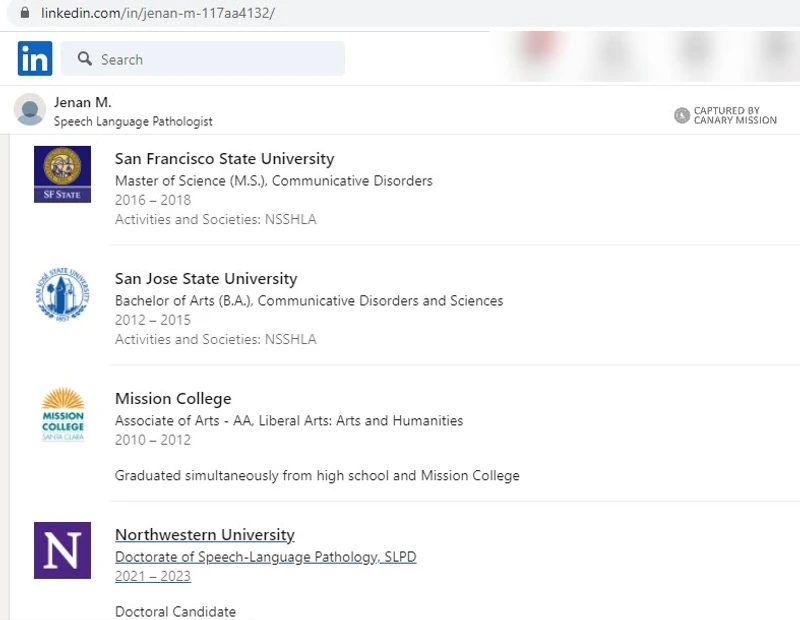Click the Bachelor of Arts degree line

tap(309, 301)
